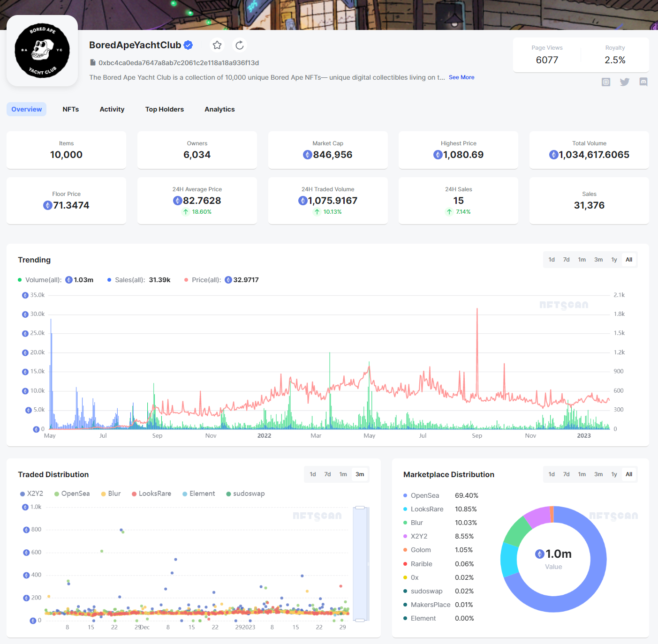Viewport: 658px width, 644px height.
Task: Toggle Sales(all) series in Trending legend
Action: tap(139, 280)
